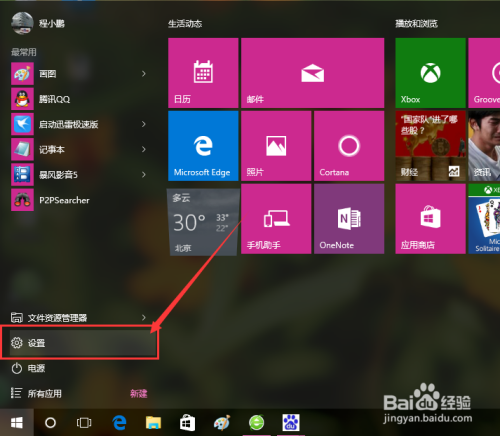Open the 财经 finance news tile
The height and width of the screenshot is (436, 500).
(x=430, y=146)
